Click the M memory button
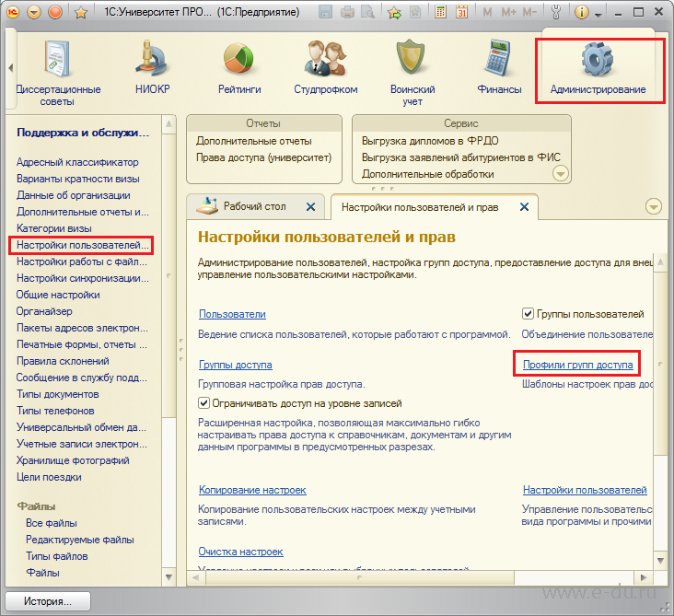674x616 pixels. [x=487, y=12]
